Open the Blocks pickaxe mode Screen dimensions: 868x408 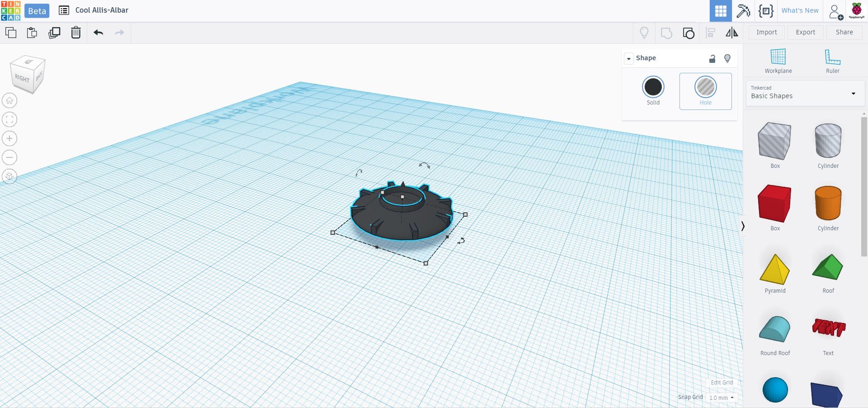(743, 11)
